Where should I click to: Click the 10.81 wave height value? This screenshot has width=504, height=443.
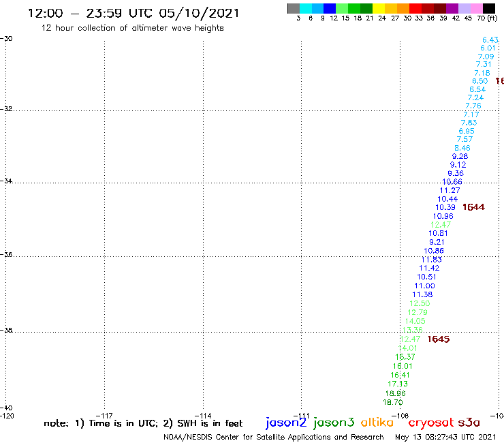pyautogui.click(x=438, y=233)
